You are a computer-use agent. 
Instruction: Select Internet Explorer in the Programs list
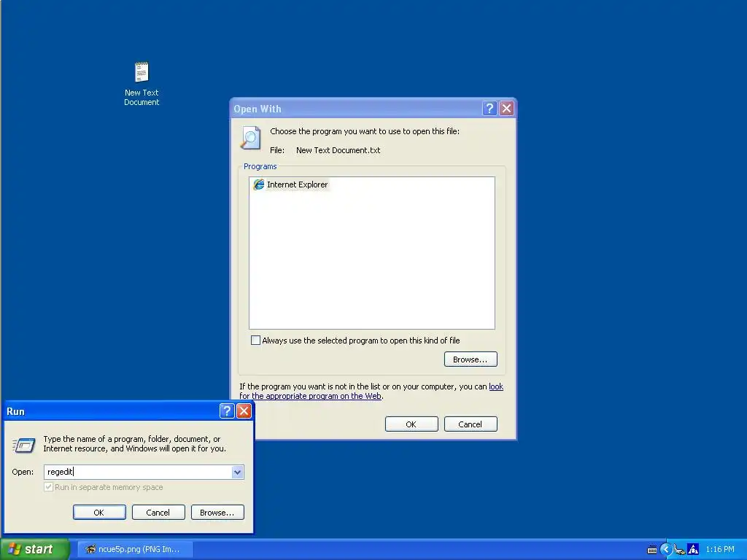pos(290,184)
